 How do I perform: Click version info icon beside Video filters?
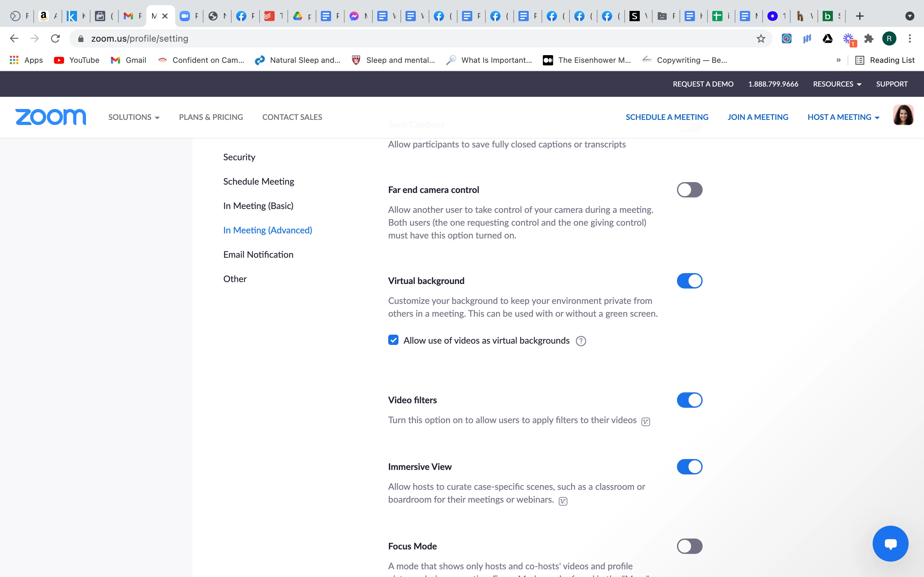pyautogui.click(x=646, y=421)
